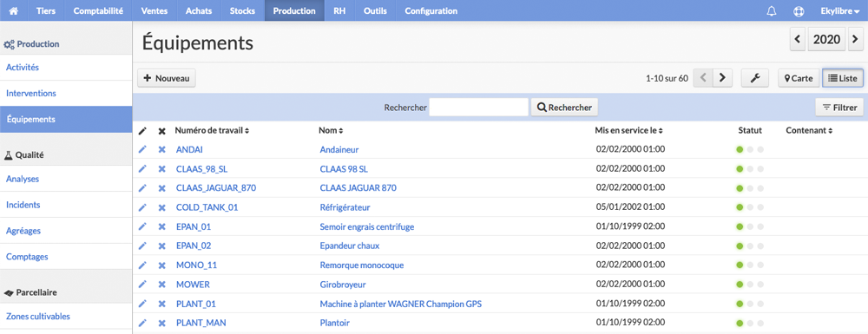Sort by Numéro de travail column
The image size is (868, 334).
pos(212,130)
